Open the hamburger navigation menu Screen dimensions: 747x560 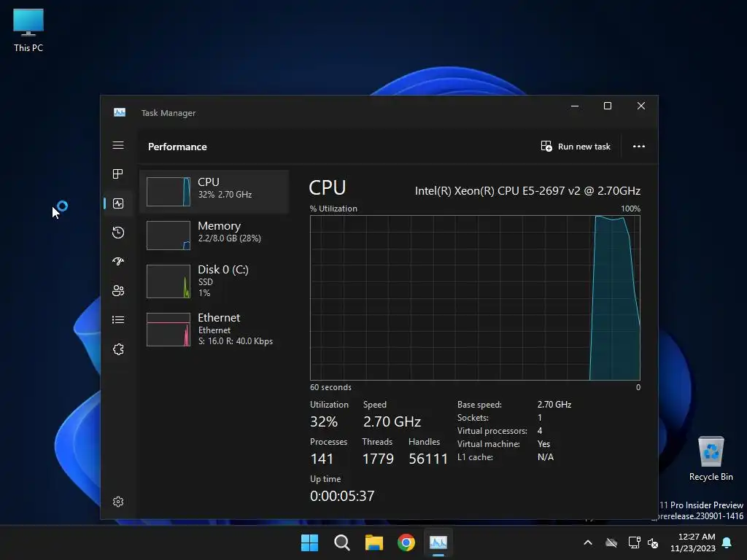[x=118, y=145]
